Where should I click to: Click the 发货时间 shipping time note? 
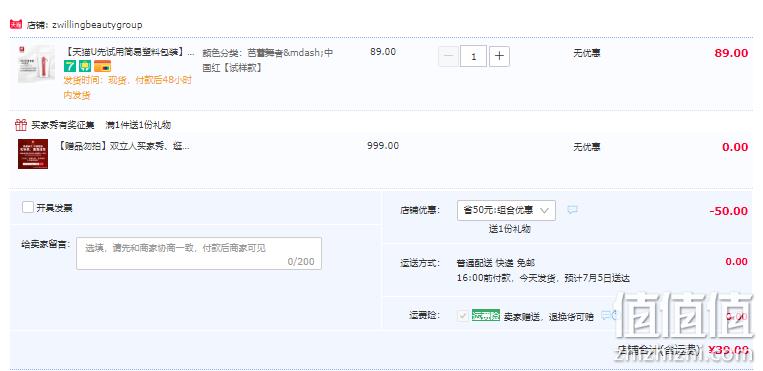(x=127, y=88)
